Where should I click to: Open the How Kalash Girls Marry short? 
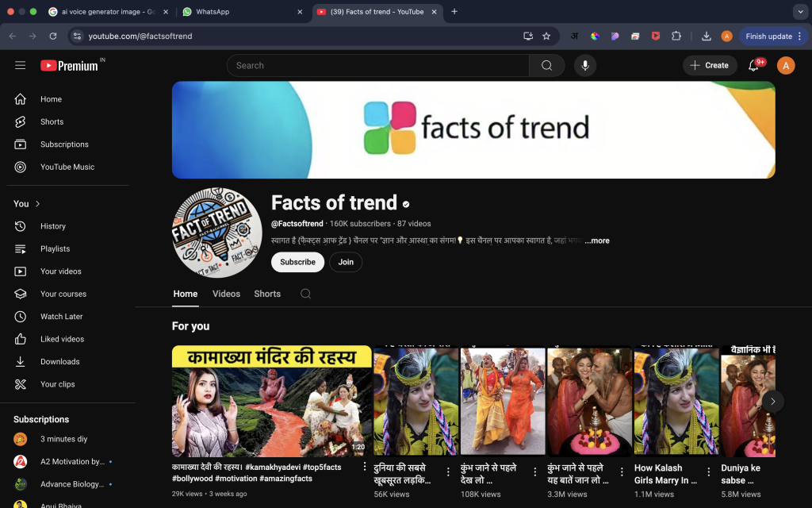(x=677, y=401)
